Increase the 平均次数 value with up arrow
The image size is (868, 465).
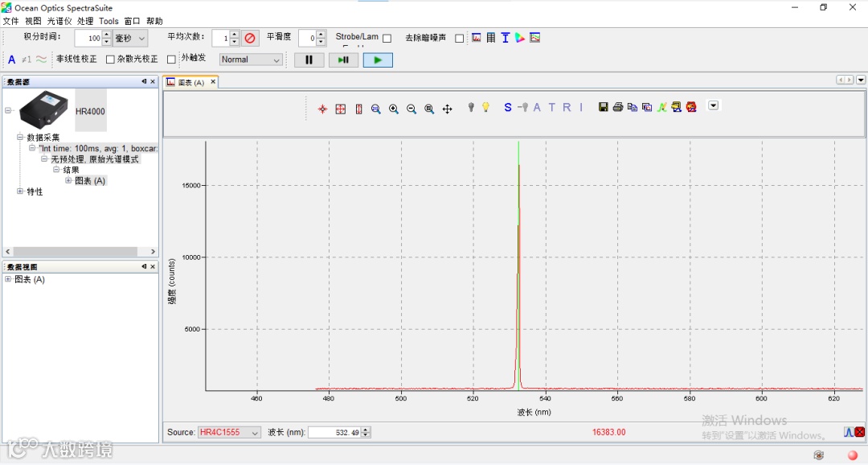pos(234,35)
